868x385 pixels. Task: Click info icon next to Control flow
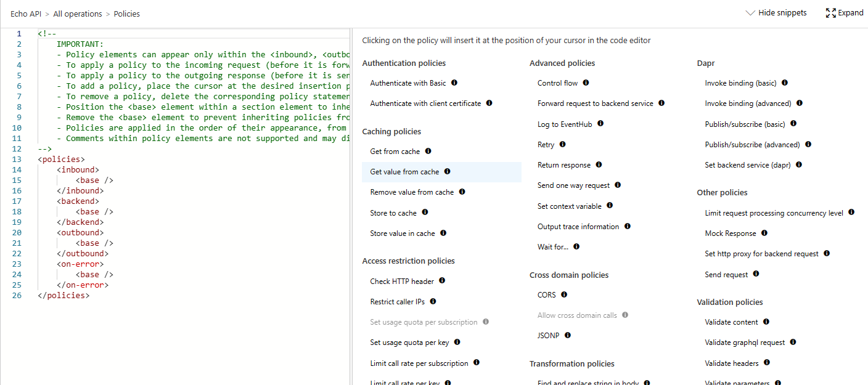click(x=586, y=83)
